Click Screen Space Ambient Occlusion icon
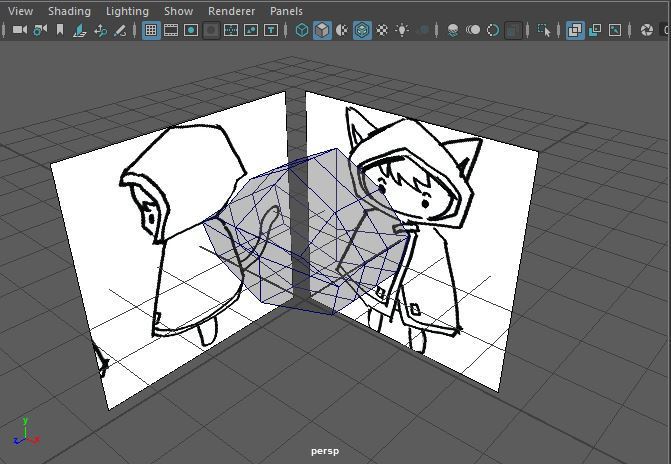Image resolution: width=671 pixels, height=464 pixels. pyautogui.click(x=453, y=30)
